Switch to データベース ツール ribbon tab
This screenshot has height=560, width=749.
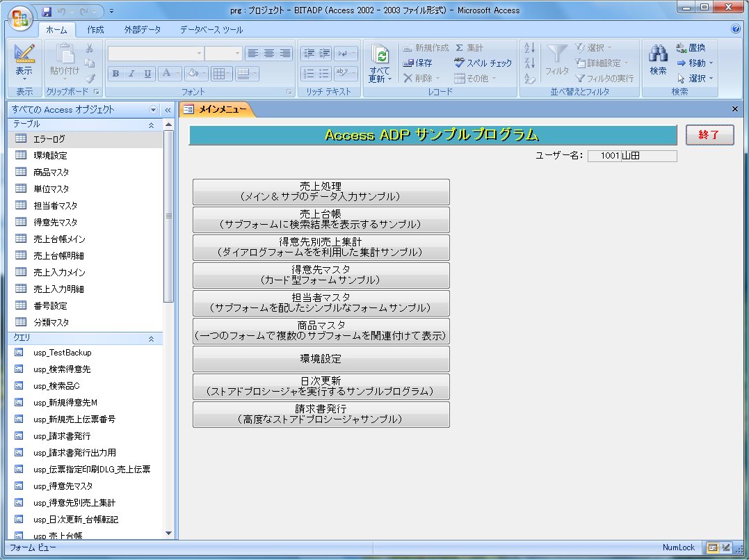tap(211, 30)
